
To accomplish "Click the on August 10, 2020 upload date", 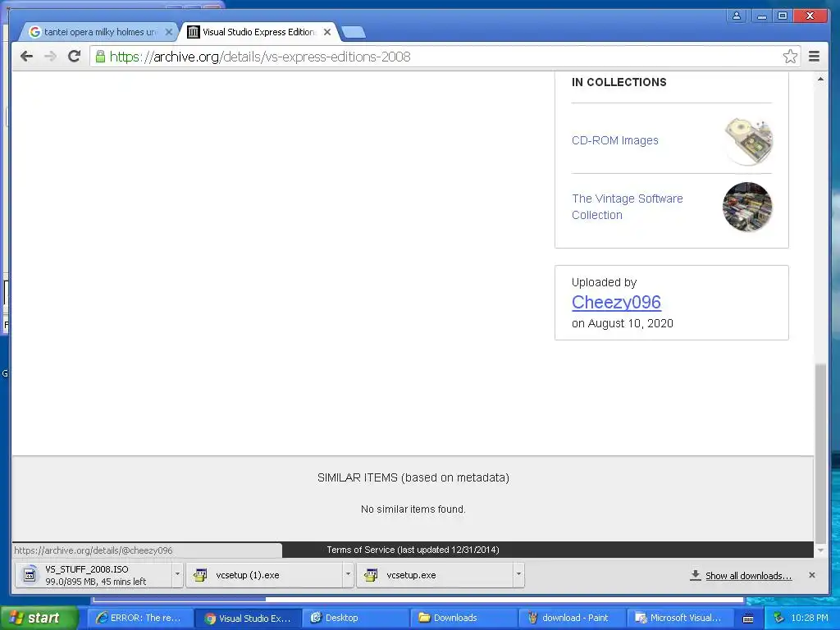I will pyautogui.click(x=623, y=323).
